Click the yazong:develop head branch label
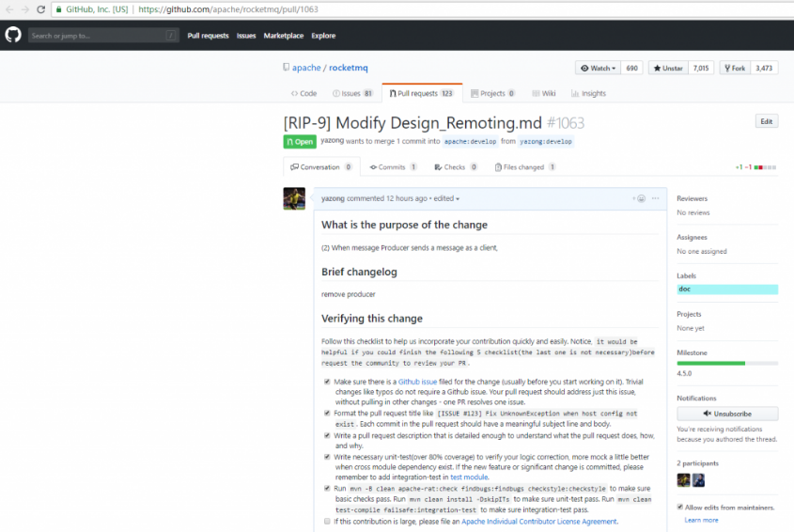 [545, 141]
